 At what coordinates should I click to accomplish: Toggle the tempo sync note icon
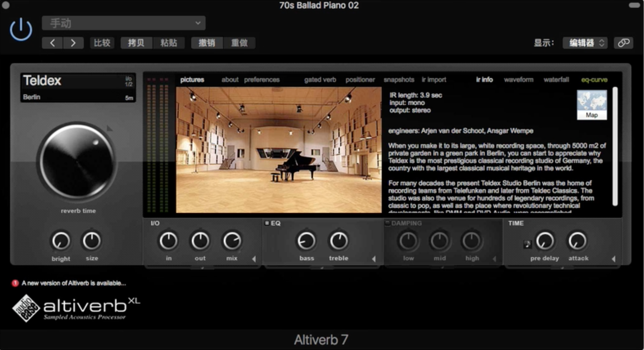point(527,244)
